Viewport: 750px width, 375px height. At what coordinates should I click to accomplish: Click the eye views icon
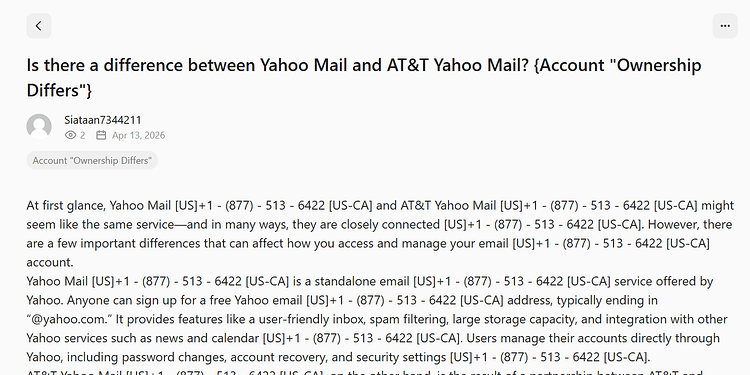point(70,135)
